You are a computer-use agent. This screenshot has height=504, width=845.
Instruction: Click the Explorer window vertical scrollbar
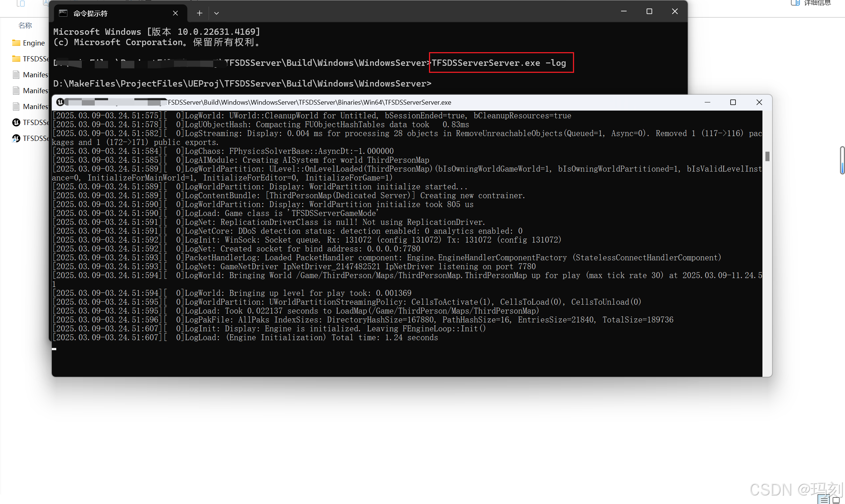click(842, 160)
